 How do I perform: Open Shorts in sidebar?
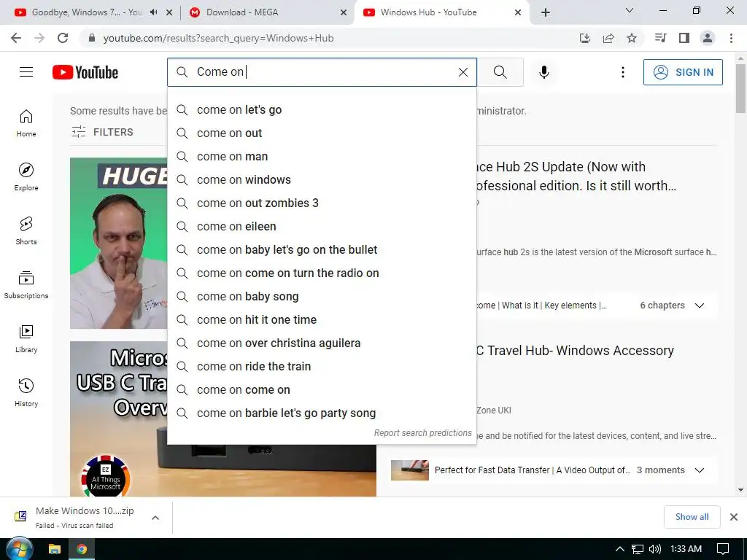tap(26, 231)
